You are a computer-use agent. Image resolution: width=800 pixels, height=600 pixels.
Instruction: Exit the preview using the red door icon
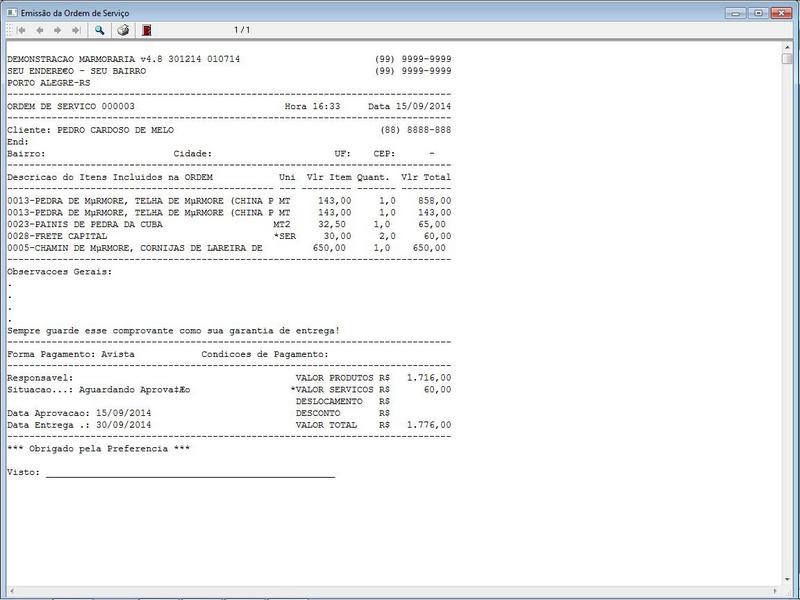(147, 30)
